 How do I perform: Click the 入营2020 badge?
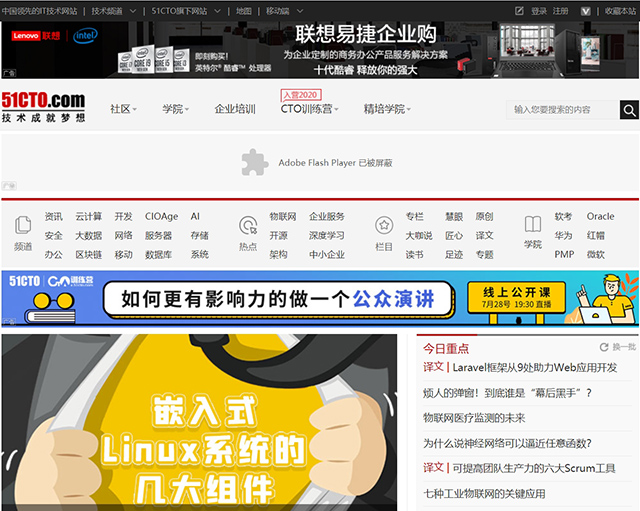pos(301,95)
